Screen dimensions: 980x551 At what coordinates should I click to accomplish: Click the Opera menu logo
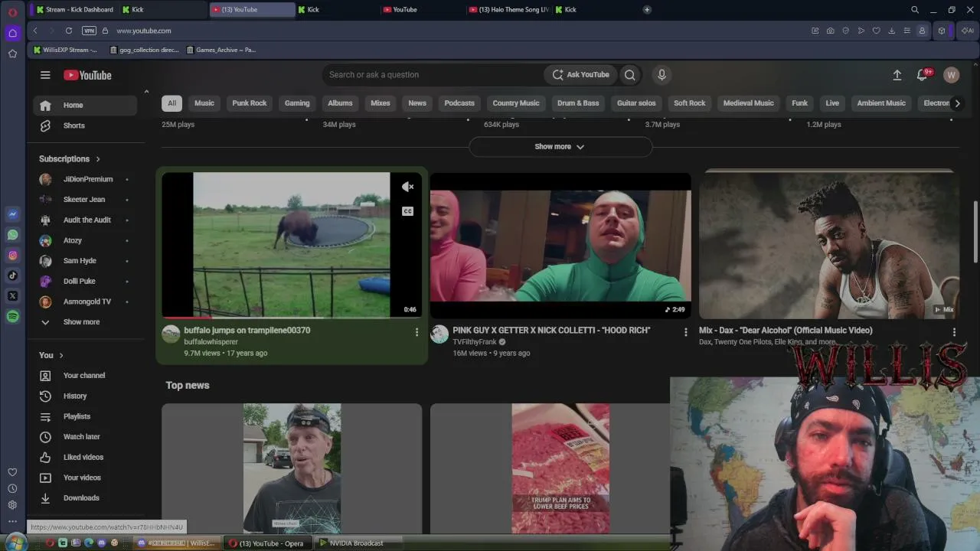point(13,12)
